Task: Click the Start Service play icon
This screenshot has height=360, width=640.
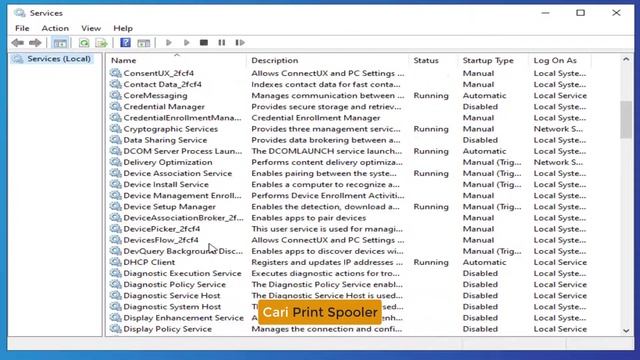Action: 169,42
